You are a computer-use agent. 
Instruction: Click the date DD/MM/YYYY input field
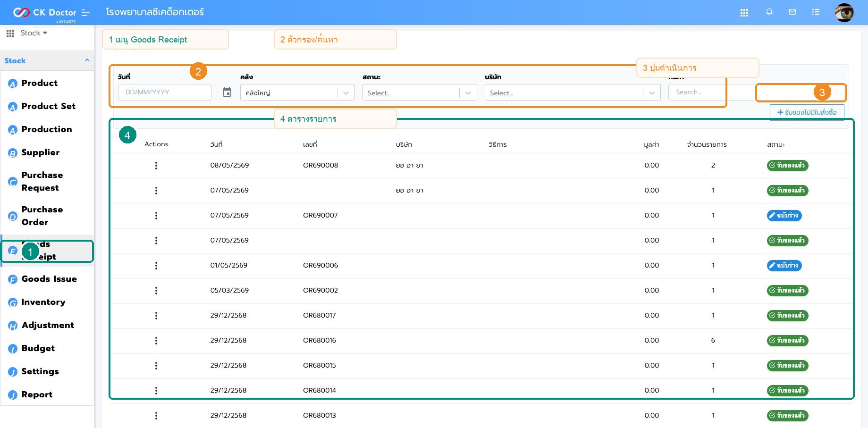(165, 92)
